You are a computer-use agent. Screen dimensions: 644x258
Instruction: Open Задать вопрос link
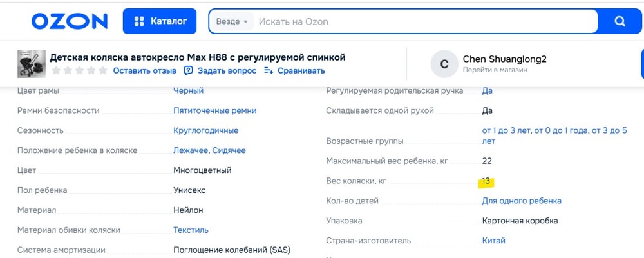[227, 71]
